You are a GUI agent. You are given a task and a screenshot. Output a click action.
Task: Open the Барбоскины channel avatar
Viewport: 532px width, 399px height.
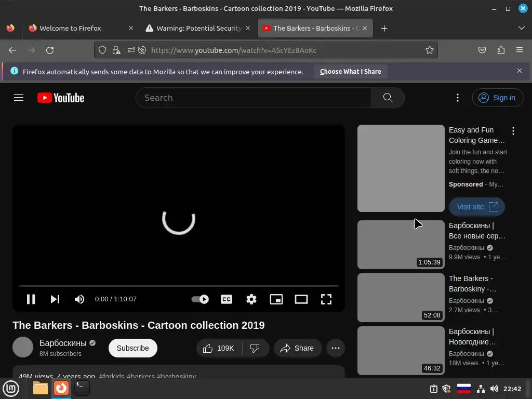(23, 347)
